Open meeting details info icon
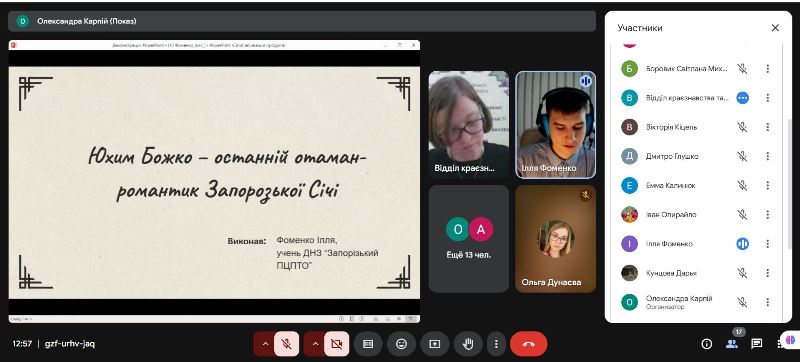This screenshot has width=800, height=362. tap(707, 344)
